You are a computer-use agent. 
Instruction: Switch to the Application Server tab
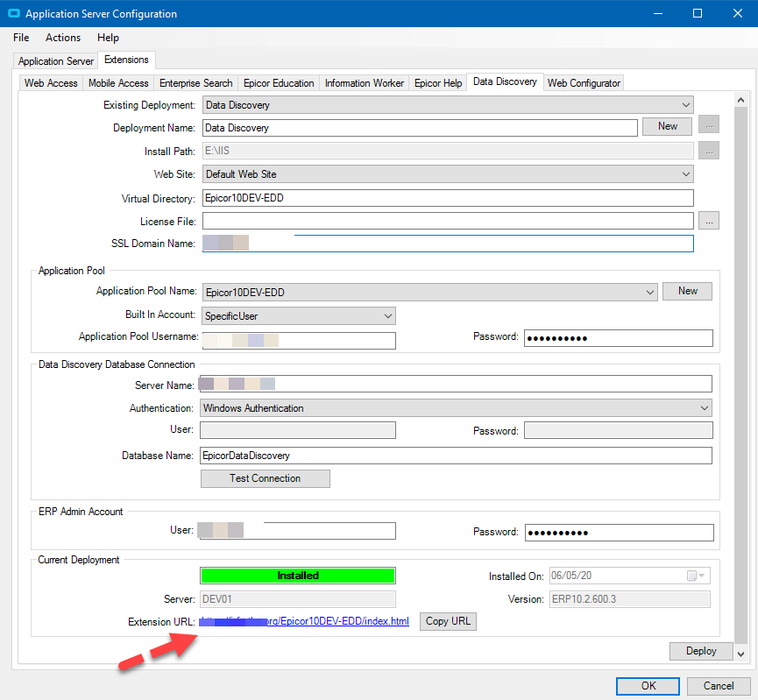pyautogui.click(x=55, y=61)
